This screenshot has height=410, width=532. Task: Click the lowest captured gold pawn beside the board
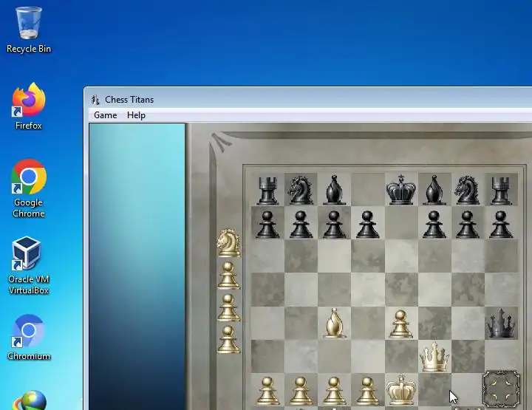[228, 339]
